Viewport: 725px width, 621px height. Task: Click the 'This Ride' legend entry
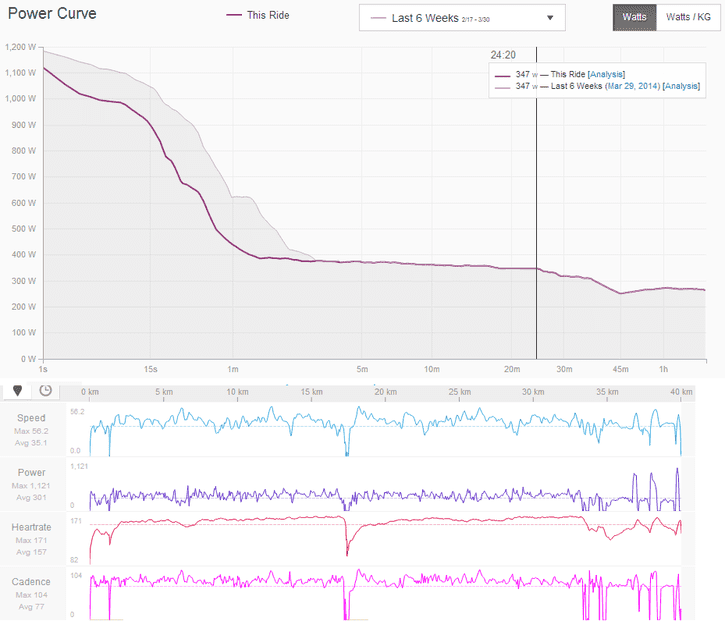click(x=258, y=15)
